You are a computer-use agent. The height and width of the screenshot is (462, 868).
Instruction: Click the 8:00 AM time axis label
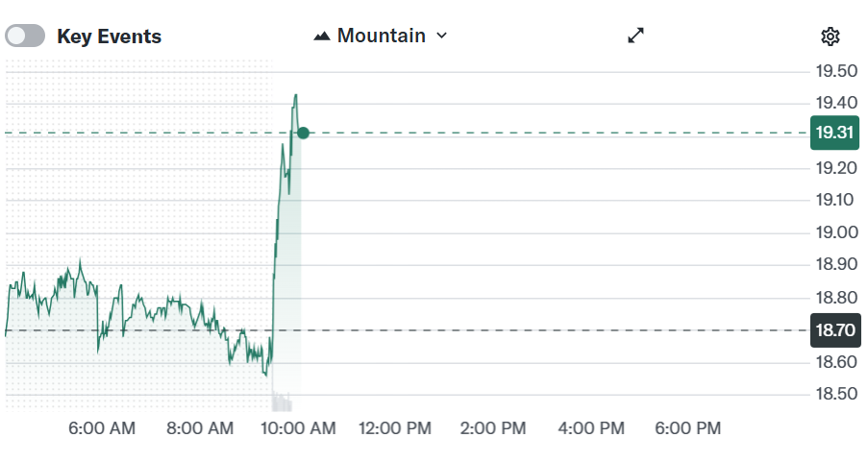(x=200, y=428)
